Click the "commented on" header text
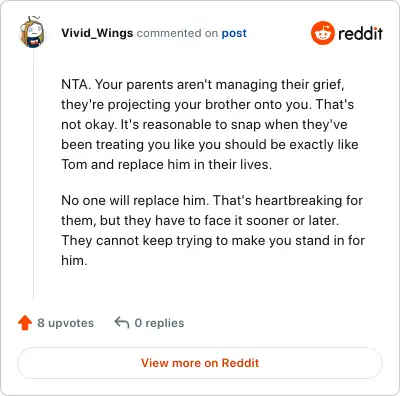 (x=177, y=33)
